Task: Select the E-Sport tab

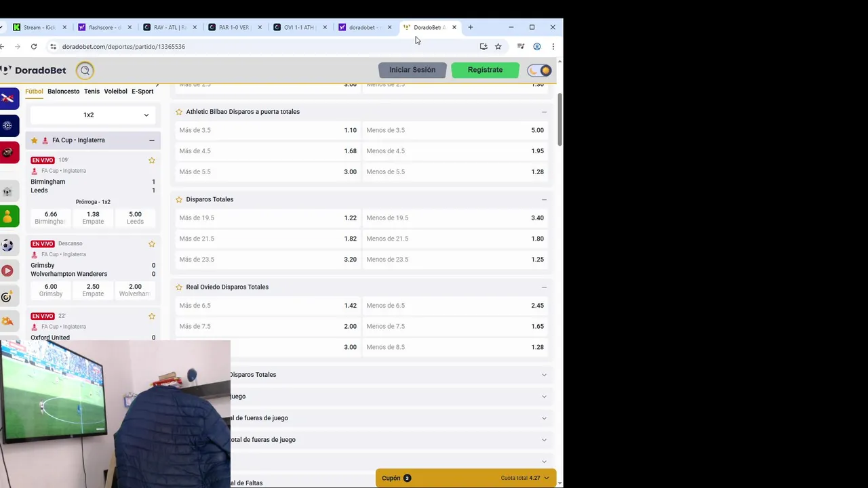Action: tap(142, 91)
